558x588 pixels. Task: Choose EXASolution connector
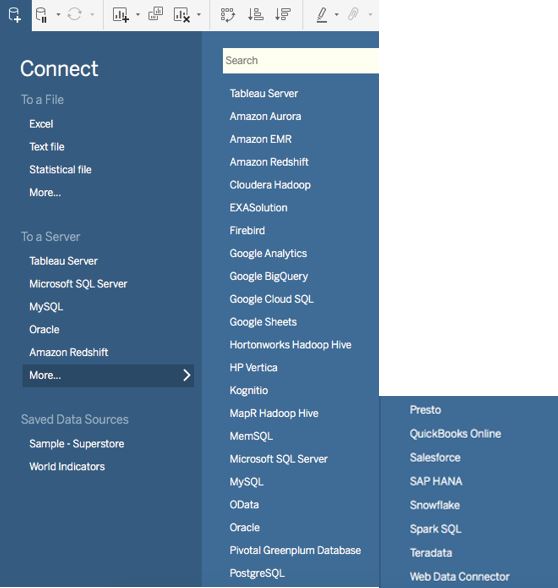pos(258,208)
